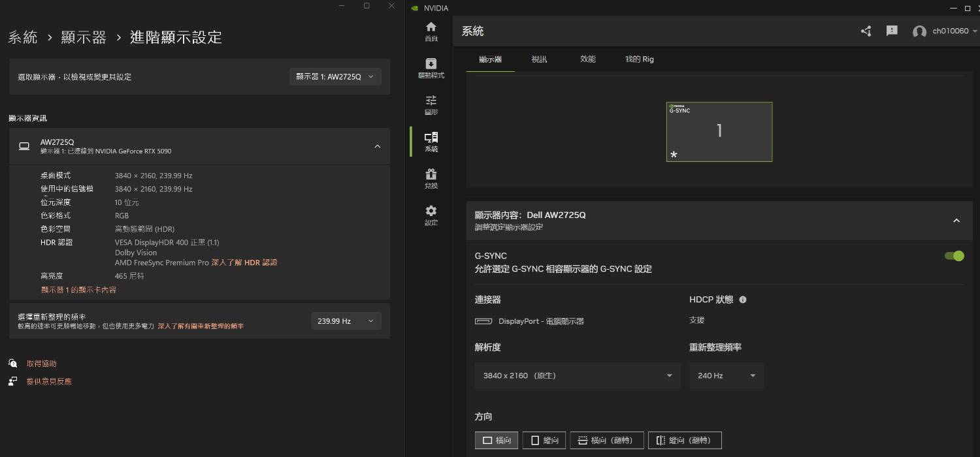Image resolution: width=980 pixels, height=457 pixels.
Task: Select 縱向（翻轉） flipped portrait orientation
Action: [685, 441]
